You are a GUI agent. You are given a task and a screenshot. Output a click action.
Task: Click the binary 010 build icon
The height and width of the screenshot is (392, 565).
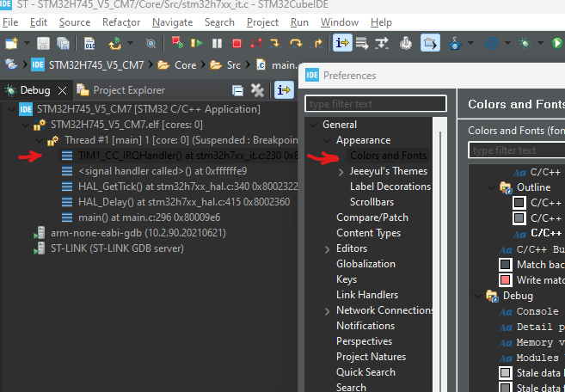click(89, 43)
